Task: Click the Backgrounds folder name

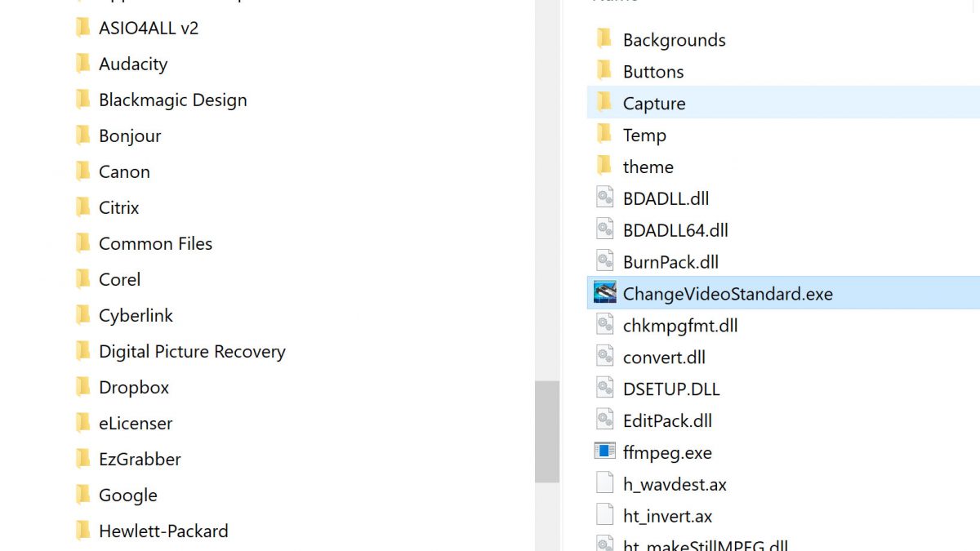Action: (x=674, y=40)
